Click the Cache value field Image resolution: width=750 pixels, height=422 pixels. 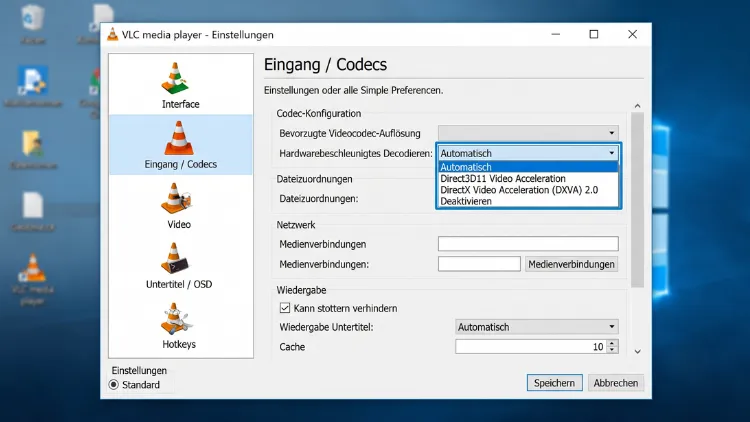(x=531, y=346)
